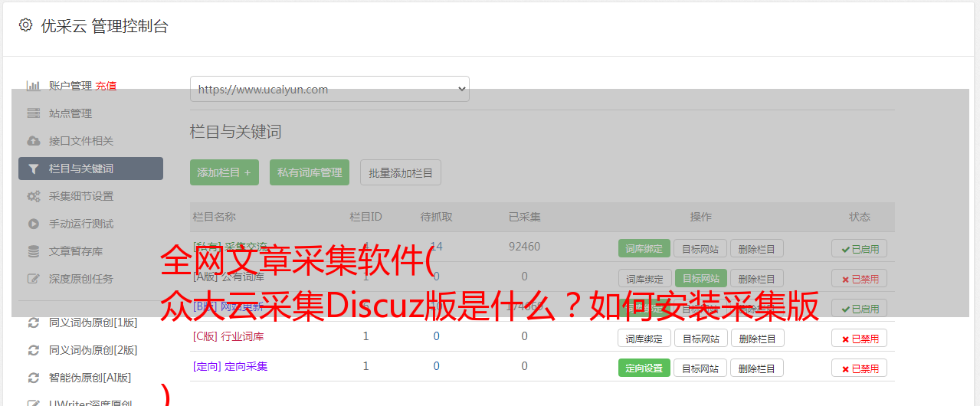Click the 92460 collected count value
Viewport: 980px width, 406px height.
click(x=524, y=247)
